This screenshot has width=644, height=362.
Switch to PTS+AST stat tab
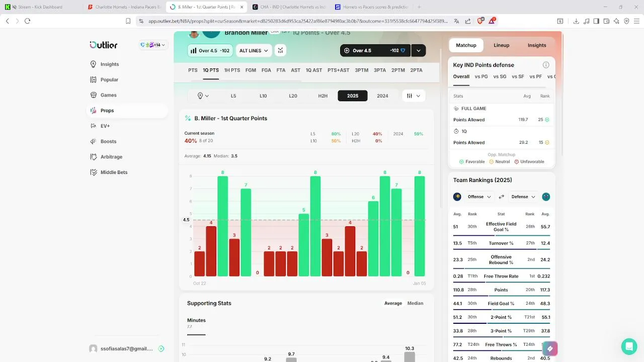(x=338, y=70)
